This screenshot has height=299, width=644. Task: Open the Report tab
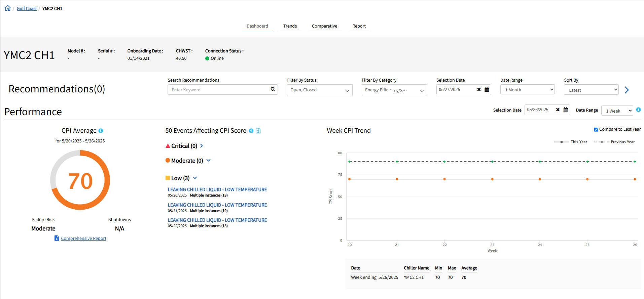pos(359,26)
